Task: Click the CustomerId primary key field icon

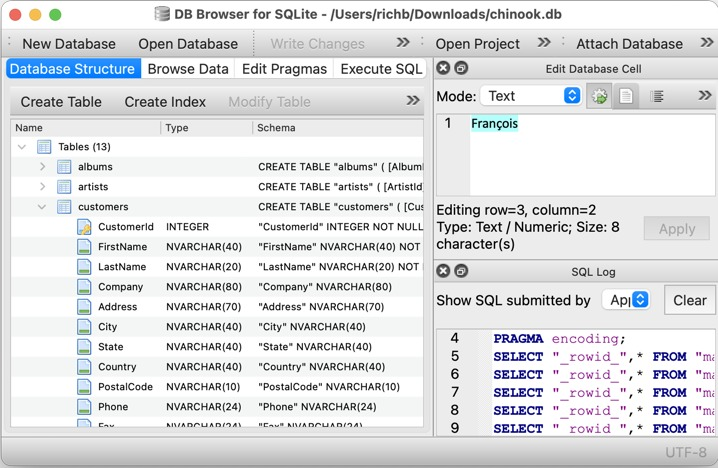Action: pos(85,227)
